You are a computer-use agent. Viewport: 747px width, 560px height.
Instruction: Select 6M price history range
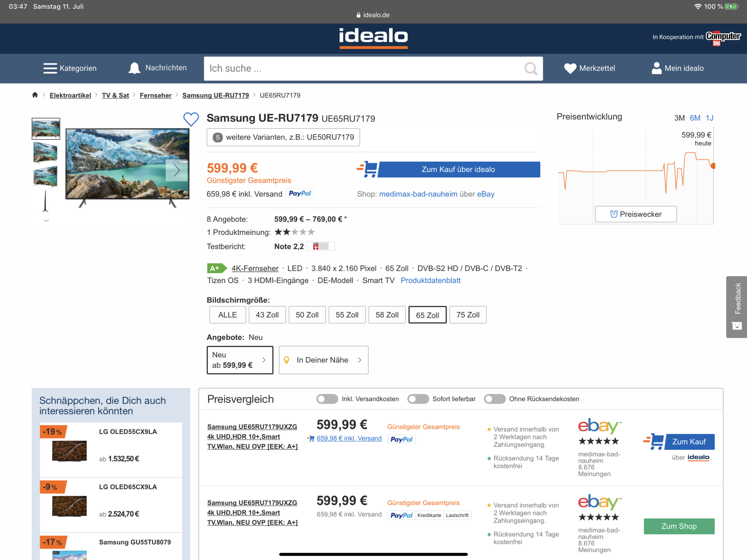click(x=695, y=118)
